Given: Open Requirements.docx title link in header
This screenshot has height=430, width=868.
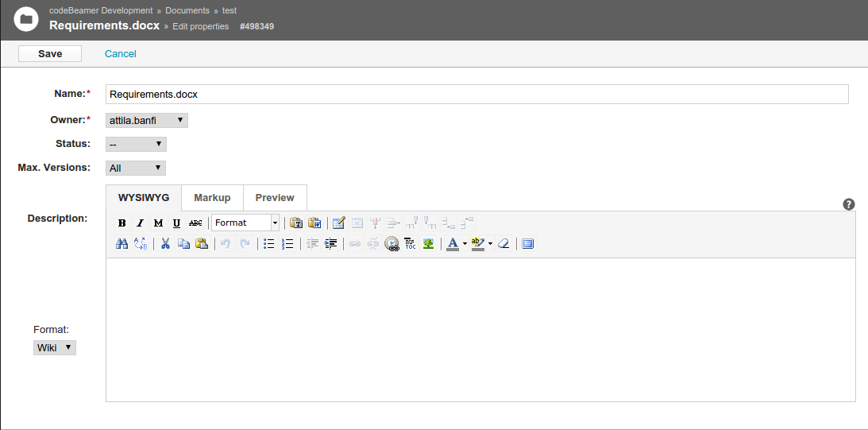Looking at the screenshot, I should [x=104, y=25].
